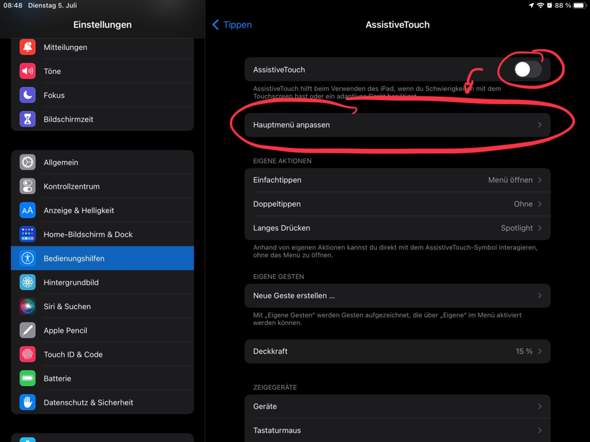This screenshot has height=442, width=590.
Task: Enable the AssistiveTouch switch
Action: (528, 70)
